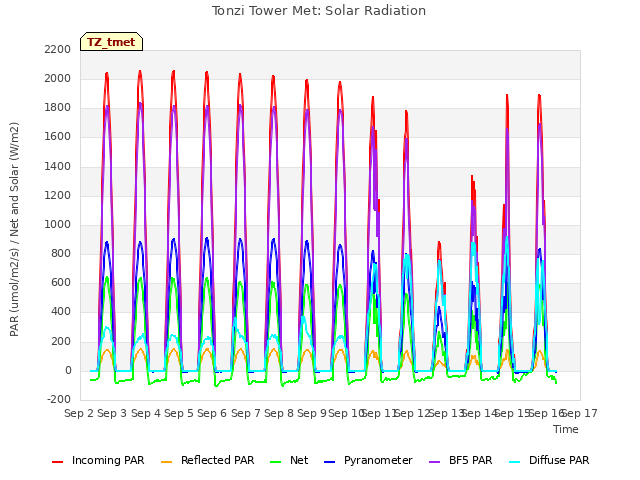Click the purple BF5 PAR legend swatch
640x480 pixels.
point(435,462)
